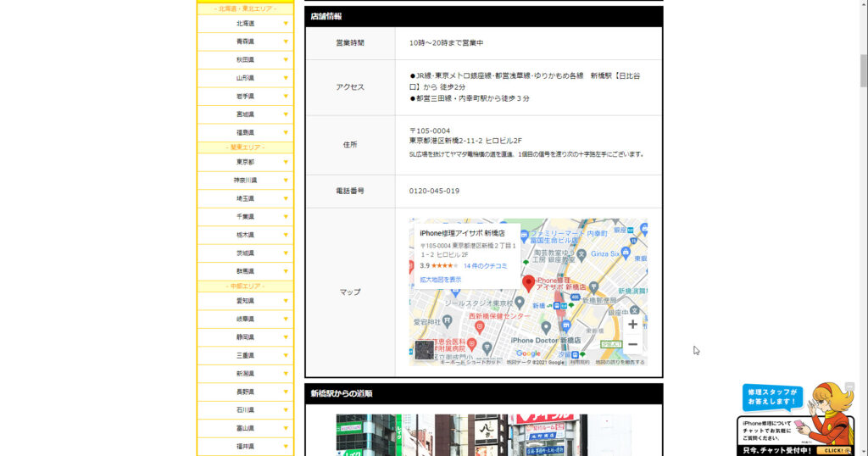Click the red iPhone修理アイサポ 新橋店 map pin
Viewport: 868px width, 456px height.
pos(529,283)
